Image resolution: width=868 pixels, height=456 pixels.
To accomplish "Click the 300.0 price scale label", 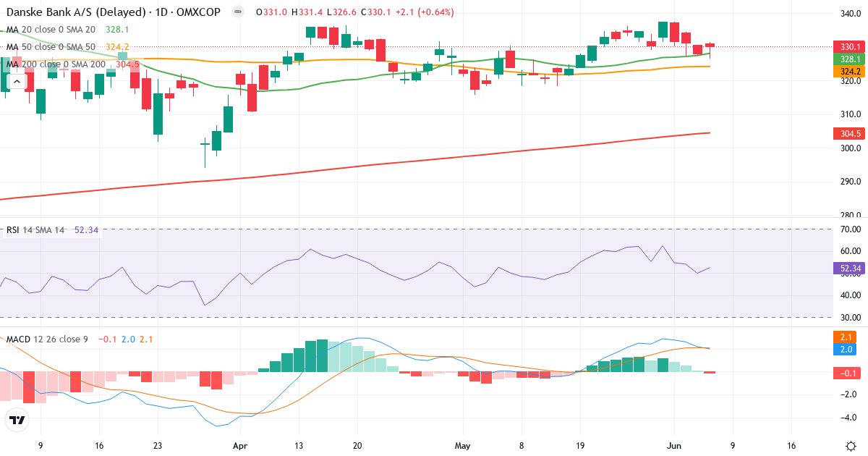I will [x=850, y=148].
